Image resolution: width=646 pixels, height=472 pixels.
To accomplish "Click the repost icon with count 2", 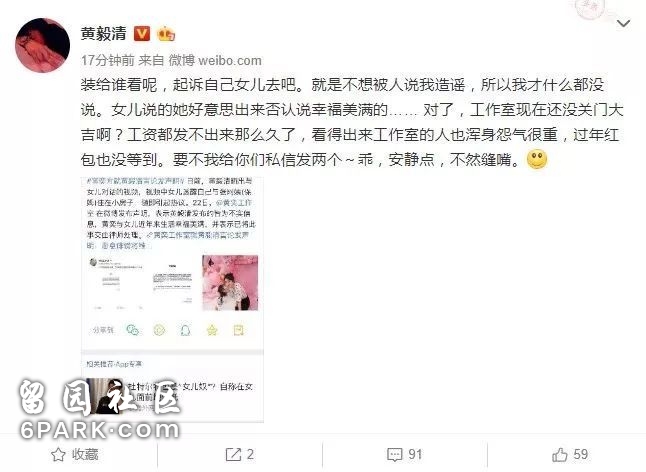I will click(233, 455).
